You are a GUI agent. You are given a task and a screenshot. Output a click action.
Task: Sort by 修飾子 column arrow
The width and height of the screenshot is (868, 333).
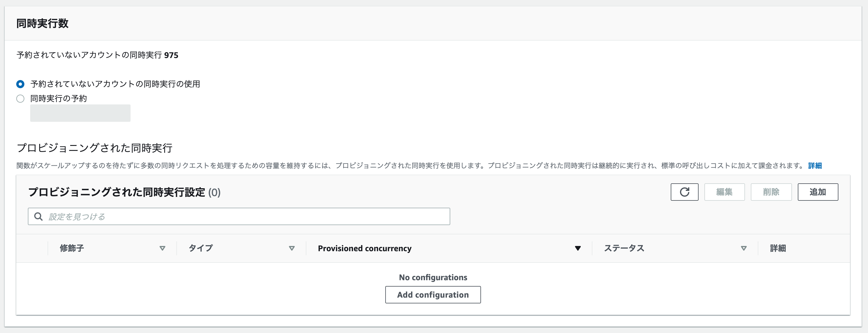(x=162, y=248)
